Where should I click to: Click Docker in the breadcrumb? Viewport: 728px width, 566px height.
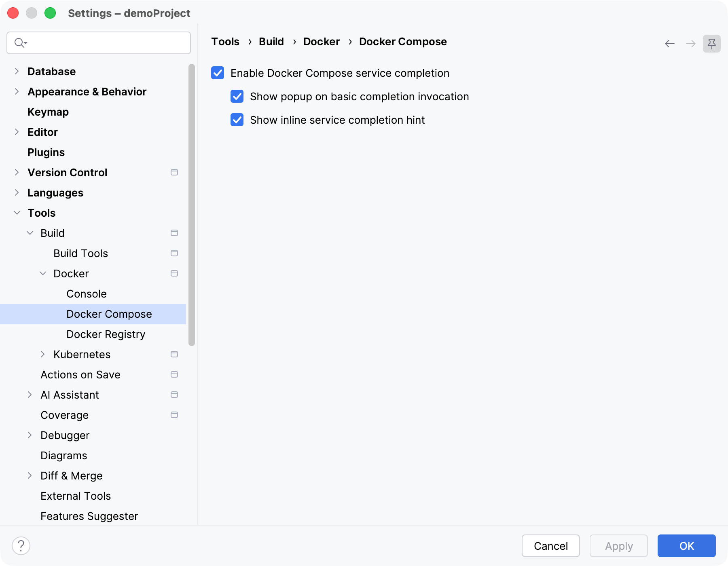tap(322, 42)
